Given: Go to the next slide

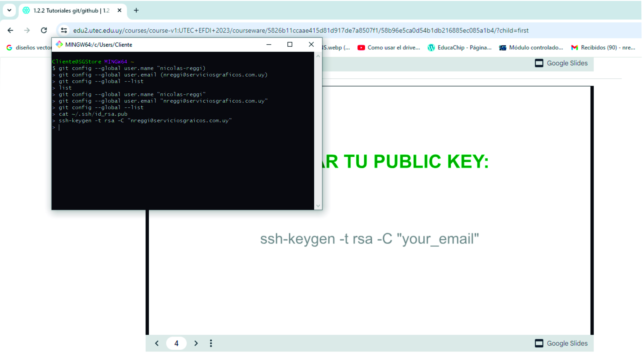Looking at the screenshot, I should 196,343.
